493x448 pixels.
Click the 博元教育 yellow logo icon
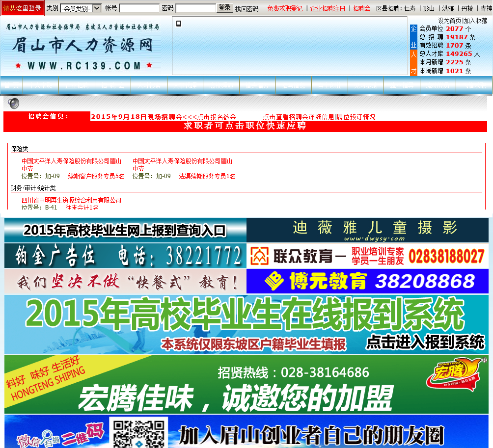pos(274,281)
